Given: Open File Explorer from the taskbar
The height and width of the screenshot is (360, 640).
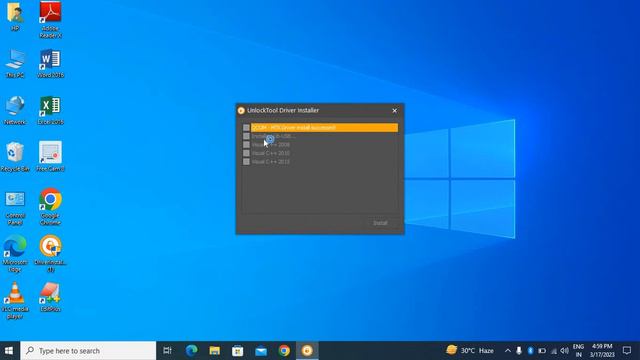Looking at the screenshot, I should [215, 351].
